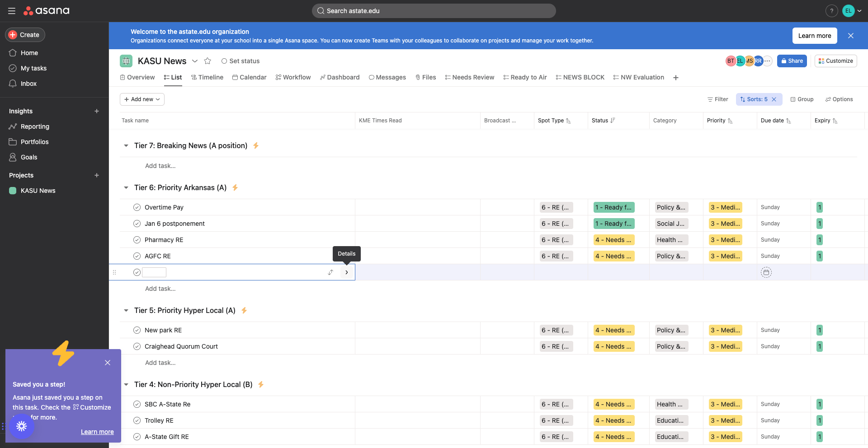This screenshot has width=868, height=448.
Task: Go to the Dashboard tab
Action: click(x=340, y=77)
